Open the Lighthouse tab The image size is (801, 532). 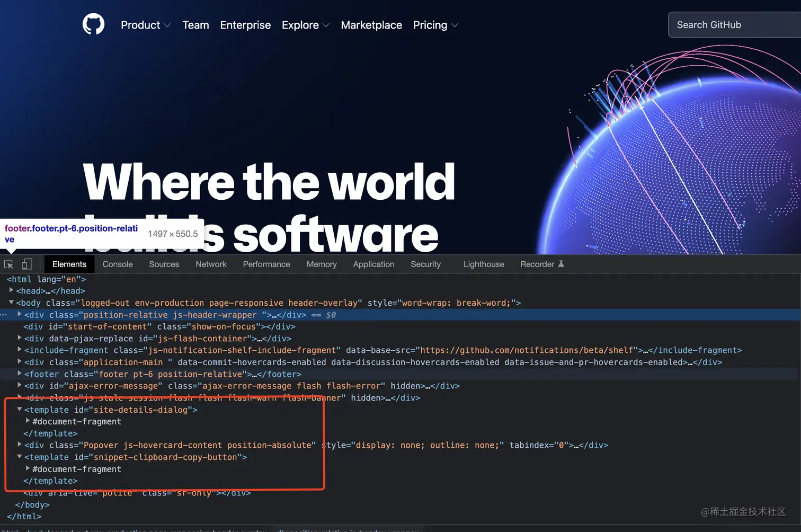tap(484, 264)
